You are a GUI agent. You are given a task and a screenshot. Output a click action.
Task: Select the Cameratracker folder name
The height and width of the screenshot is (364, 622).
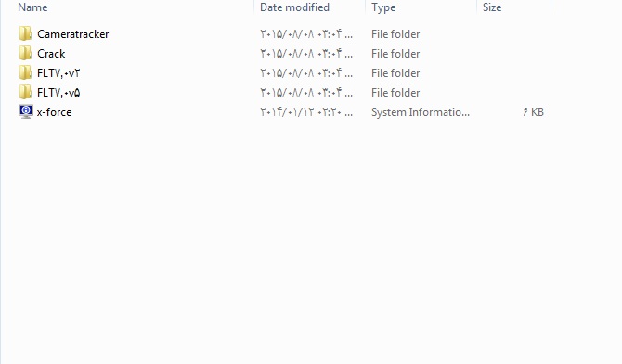73,34
